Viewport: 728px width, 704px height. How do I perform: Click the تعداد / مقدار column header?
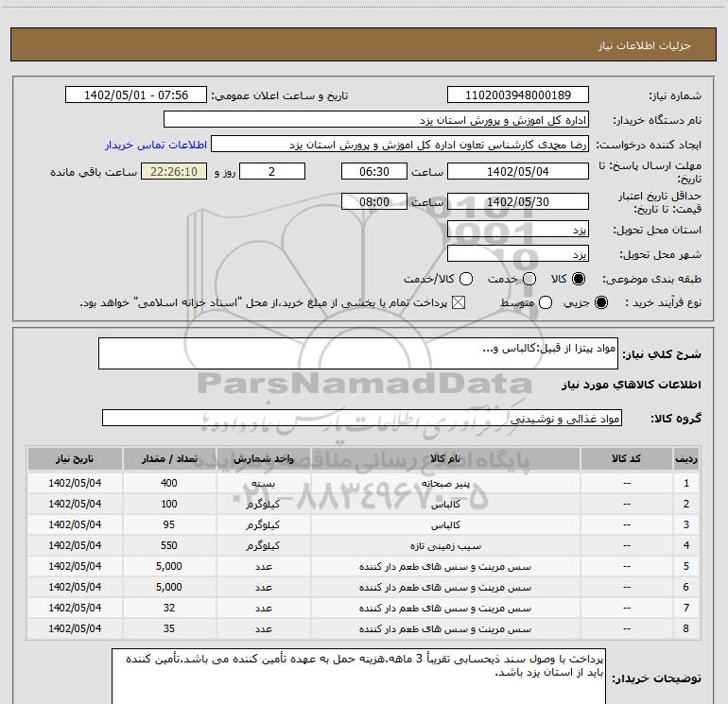tap(169, 459)
